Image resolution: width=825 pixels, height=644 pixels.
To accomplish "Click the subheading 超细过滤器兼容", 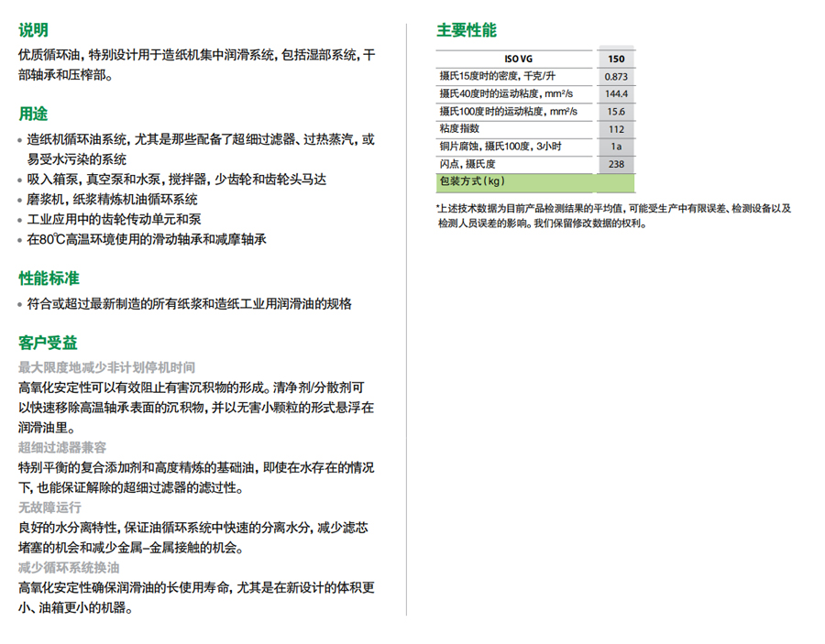I will (x=62, y=447).
